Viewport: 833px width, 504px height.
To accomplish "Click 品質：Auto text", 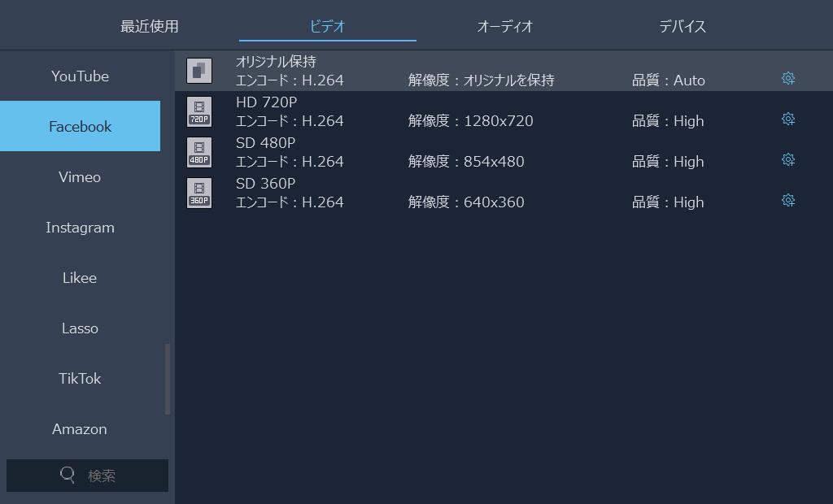I will pyautogui.click(x=669, y=80).
